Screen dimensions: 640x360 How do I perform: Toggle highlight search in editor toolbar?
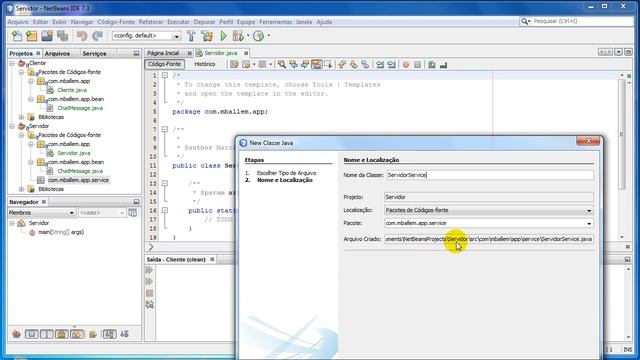[x=316, y=64]
